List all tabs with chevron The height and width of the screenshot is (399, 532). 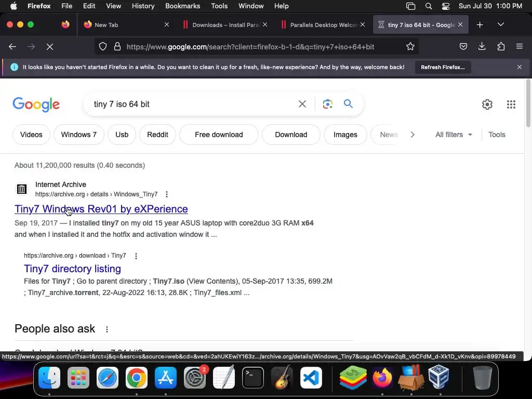pos(500,24)
